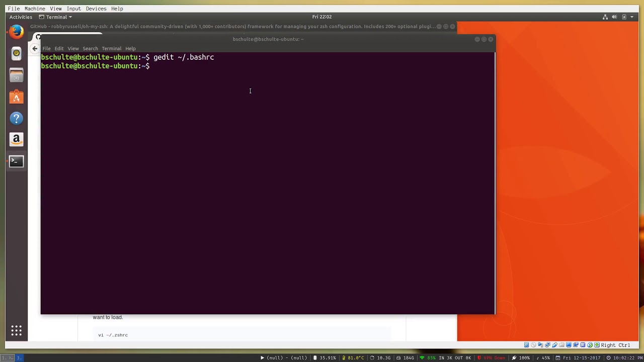
Task: Click the 'gedit ~/.bashrc' command text
Action: pos(184,57)
